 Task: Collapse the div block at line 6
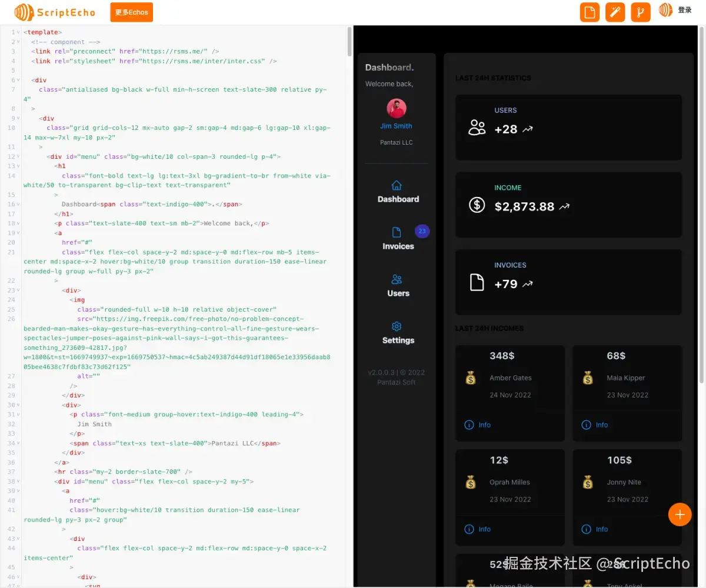tap(19, 80)
